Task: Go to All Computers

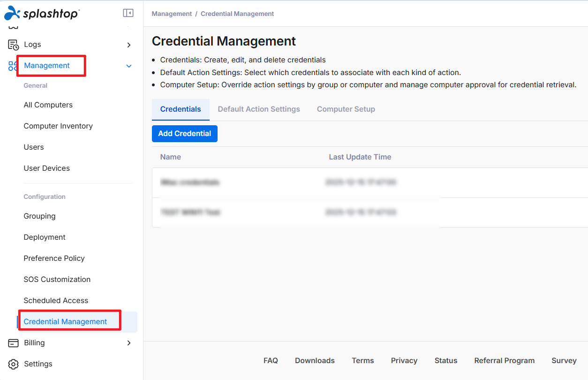Action: click(48, 105)
